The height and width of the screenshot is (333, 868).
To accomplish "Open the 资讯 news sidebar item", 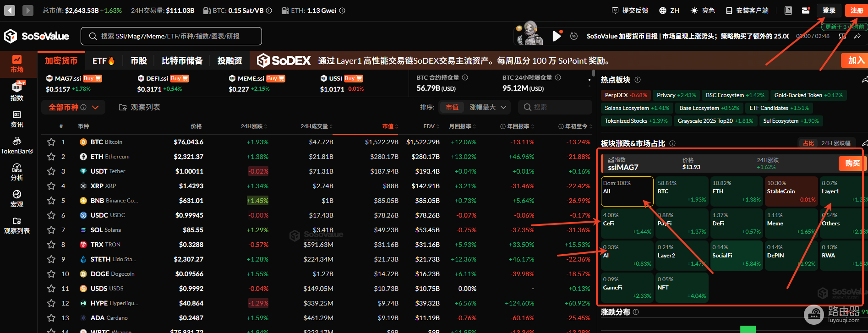I will [17, 119].
